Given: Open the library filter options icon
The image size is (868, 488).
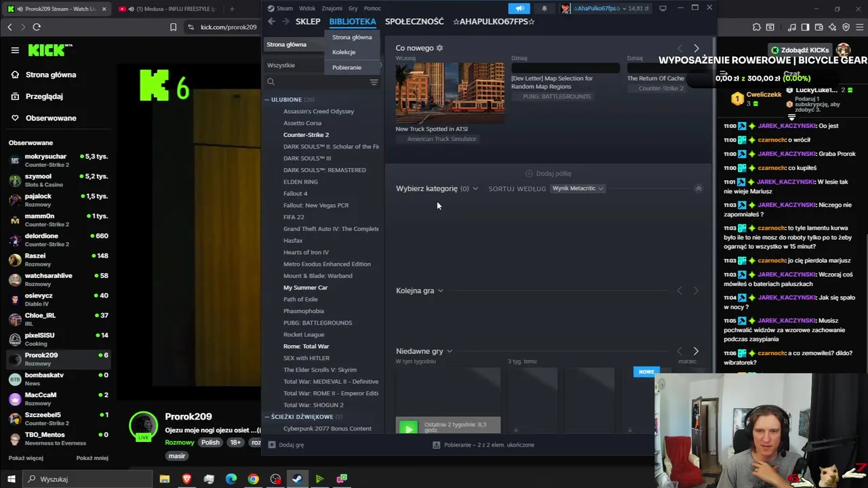Looking at the screenshot, I should (374, 82).
